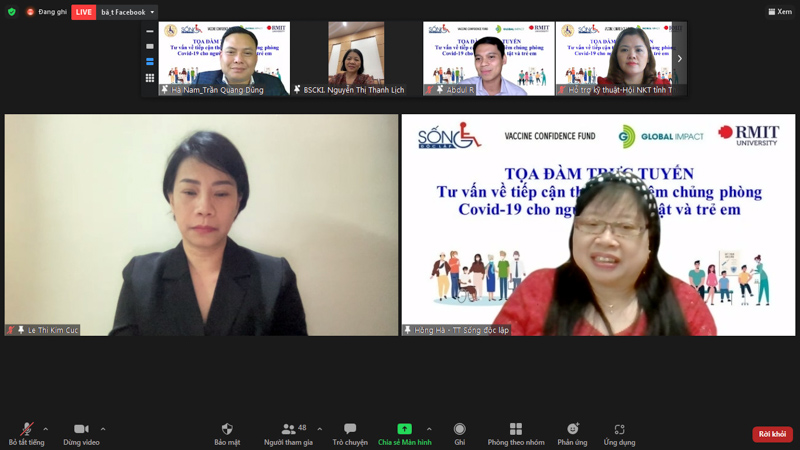Open the 'Xem' view menu
The width and height of the screenshot is (800, 450).
[x=780, y=11]
